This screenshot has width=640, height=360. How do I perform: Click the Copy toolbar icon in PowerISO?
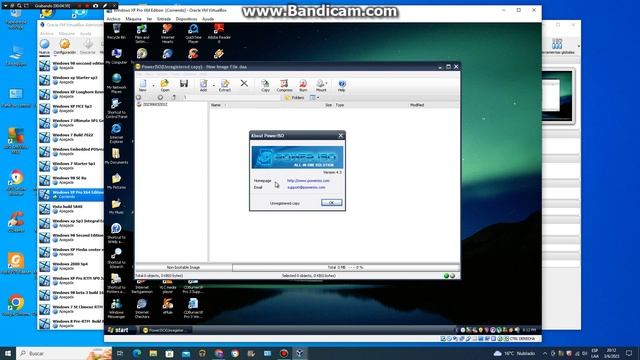coord(265,85)
